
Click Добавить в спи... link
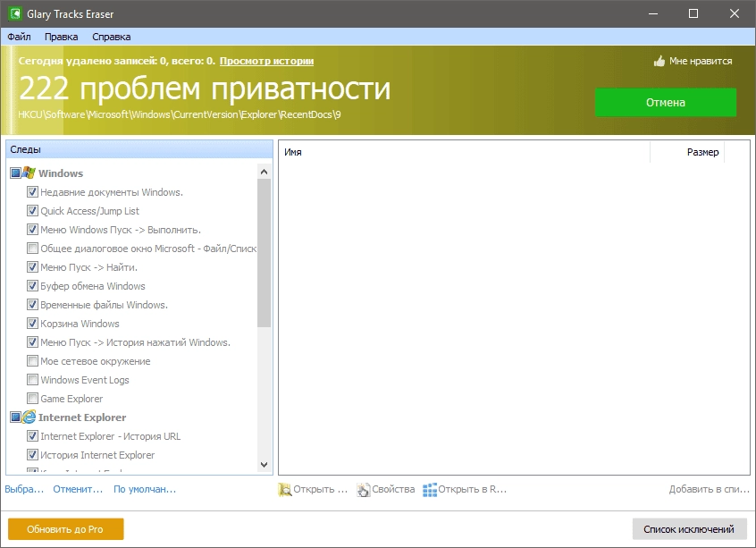pyautogui.click(x=710, y=489)
